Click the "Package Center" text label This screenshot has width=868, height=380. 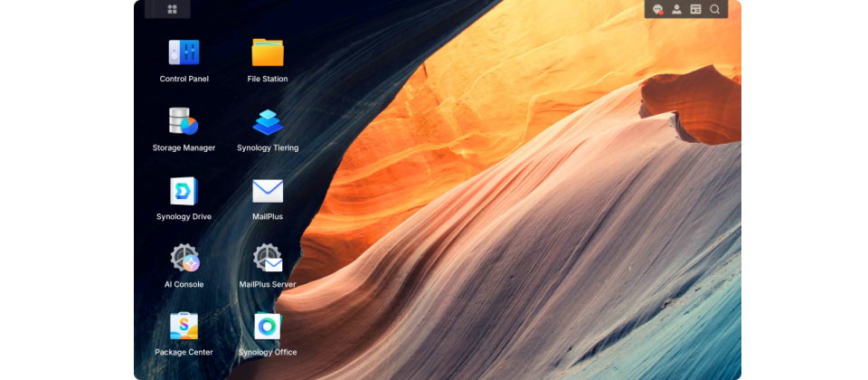coord(184,352)
